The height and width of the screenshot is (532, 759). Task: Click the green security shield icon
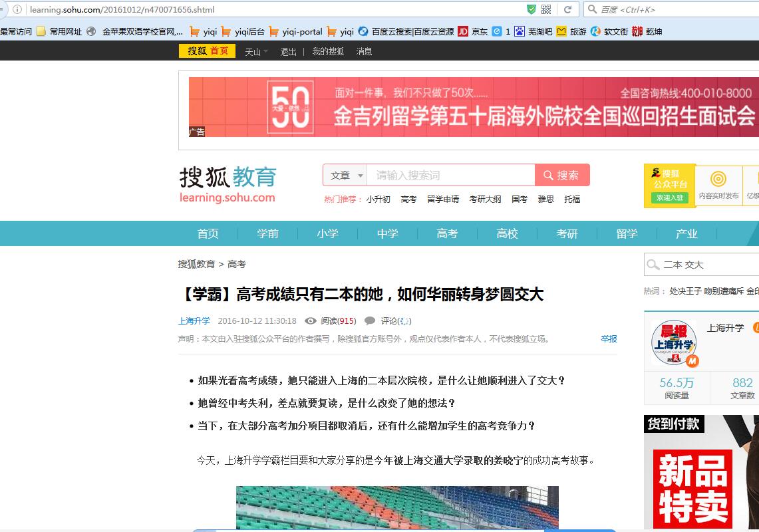coord(531,9)
